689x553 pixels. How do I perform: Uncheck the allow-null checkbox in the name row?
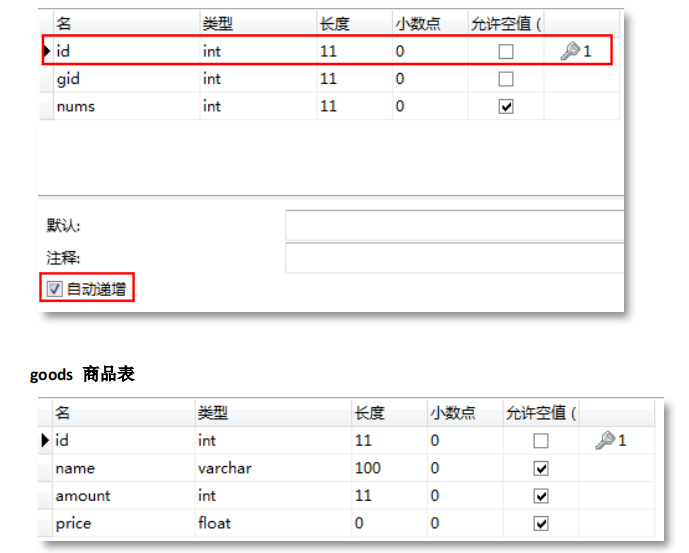coord(540,468)
